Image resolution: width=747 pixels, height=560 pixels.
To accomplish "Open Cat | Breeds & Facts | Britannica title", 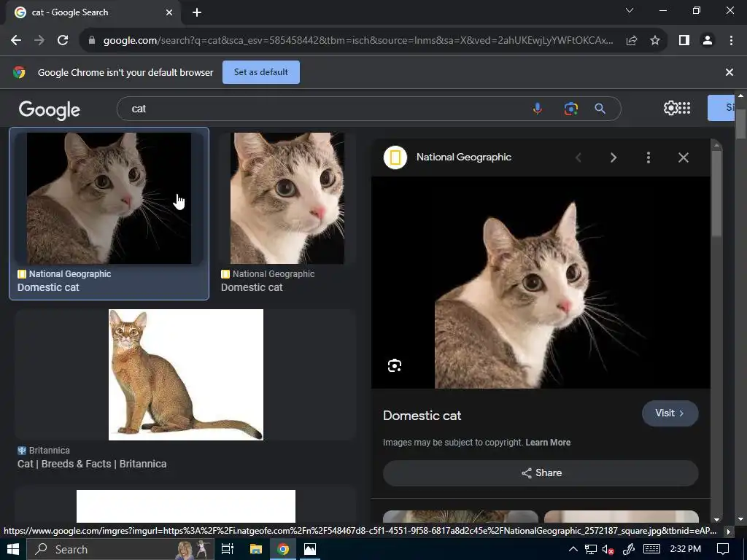I will tap(92, 464).
